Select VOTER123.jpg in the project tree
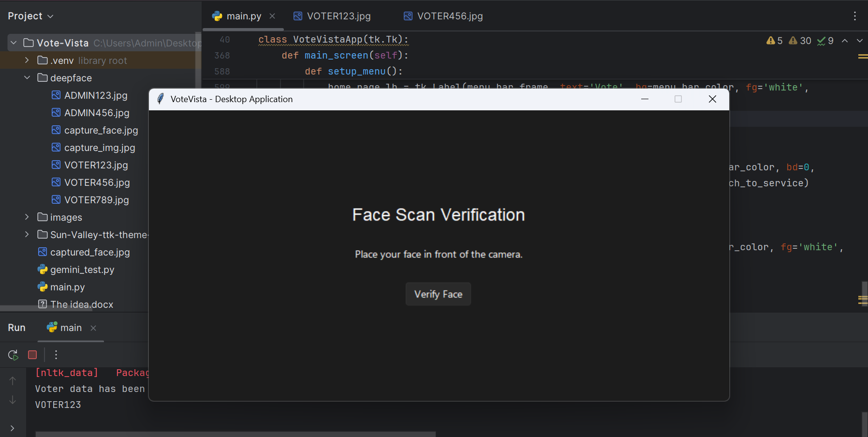The image size is (868, 437). click(96, 165)
